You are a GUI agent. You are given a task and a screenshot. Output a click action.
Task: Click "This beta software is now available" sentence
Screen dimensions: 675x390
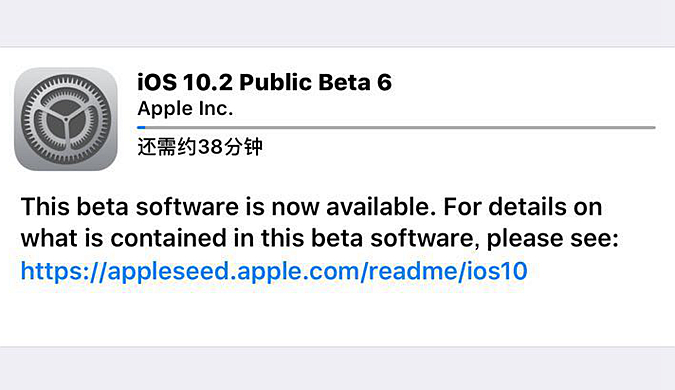click(225, 207)
